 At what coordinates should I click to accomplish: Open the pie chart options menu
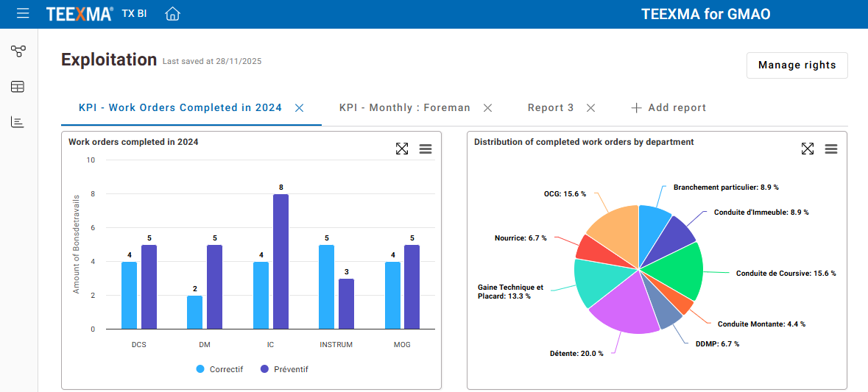point(831,149)
